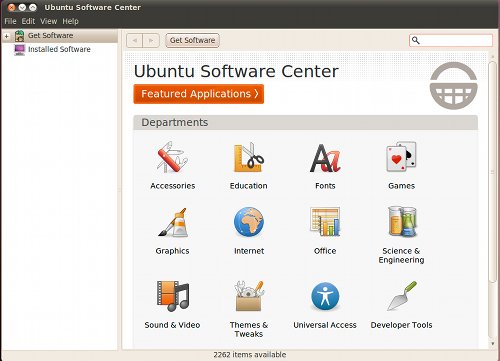500x361 pixels.
Task: Open the File menu
Action: [10, 21]
